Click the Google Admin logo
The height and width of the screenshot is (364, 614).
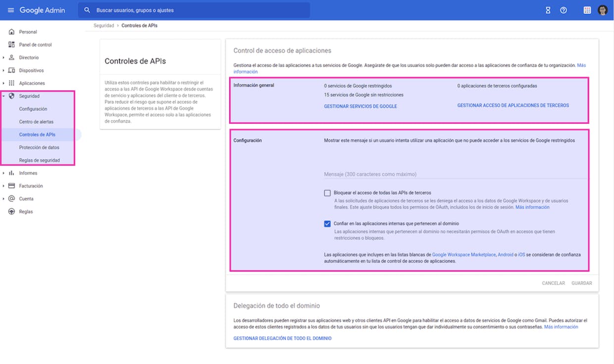[x=42, y=10]
